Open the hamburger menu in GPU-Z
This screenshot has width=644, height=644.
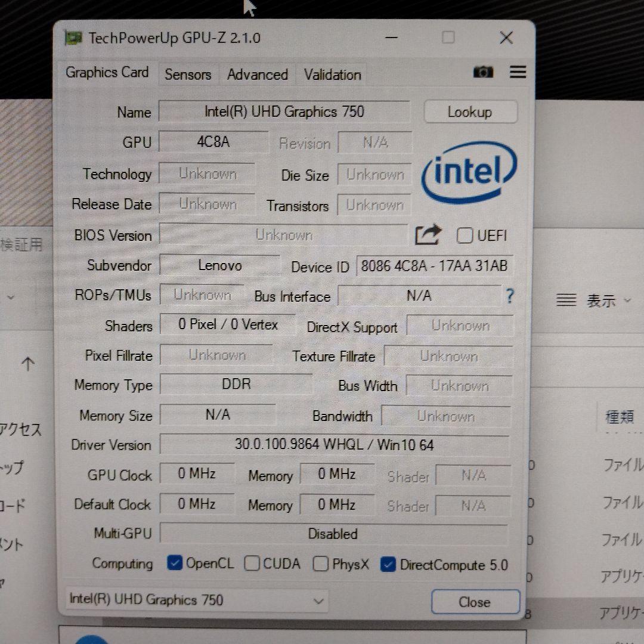pos(518,72)
